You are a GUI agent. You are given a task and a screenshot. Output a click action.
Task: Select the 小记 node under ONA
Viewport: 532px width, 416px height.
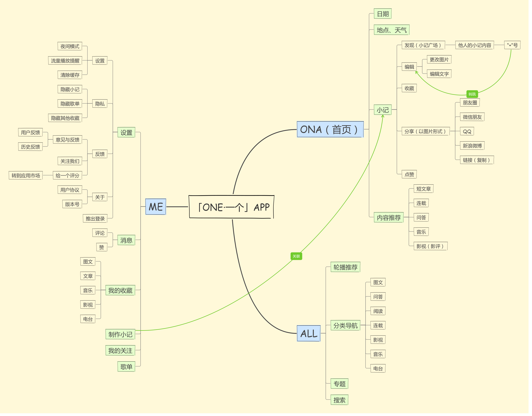click(385, 110)
